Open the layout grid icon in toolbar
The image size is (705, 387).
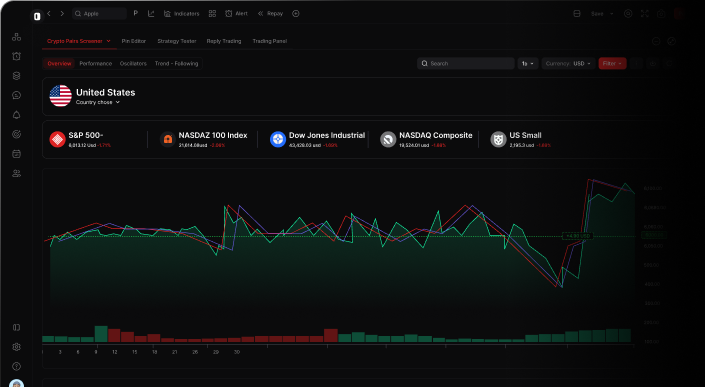pyautogui.click(x=212, y=13)
